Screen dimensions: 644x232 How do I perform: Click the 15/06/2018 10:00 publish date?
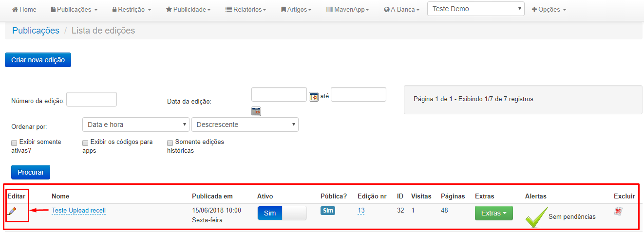click(217, 211)
